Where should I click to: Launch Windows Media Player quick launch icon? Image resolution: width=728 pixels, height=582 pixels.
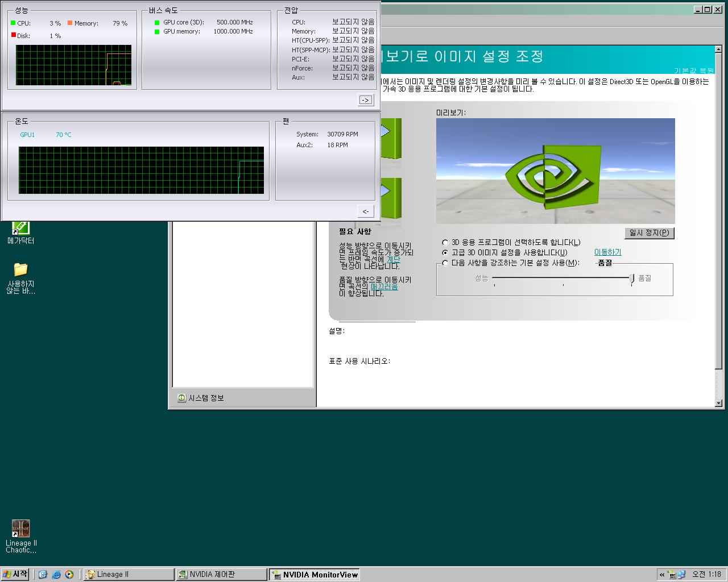point(69,575)
